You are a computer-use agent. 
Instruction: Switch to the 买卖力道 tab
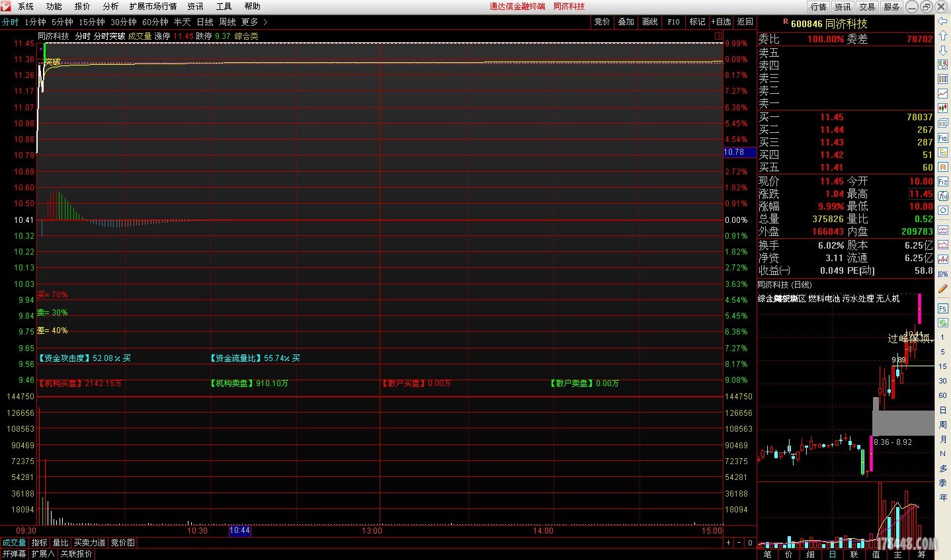(x=90, y=543)
